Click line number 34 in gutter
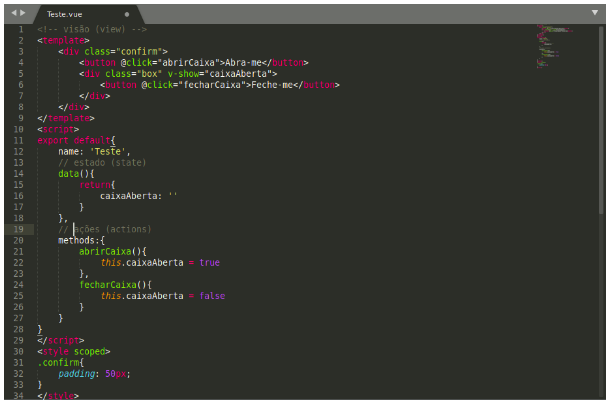This screenshot has width=610, height=404. [18, 396]
